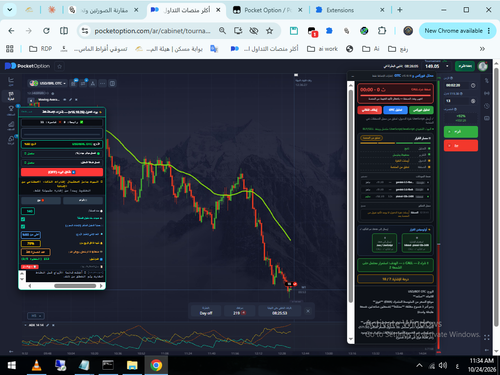Click the blue OTC button in the analyzer panel
Image resolution: width=500 pixels, height=375 pixels.
pos(395,110)
